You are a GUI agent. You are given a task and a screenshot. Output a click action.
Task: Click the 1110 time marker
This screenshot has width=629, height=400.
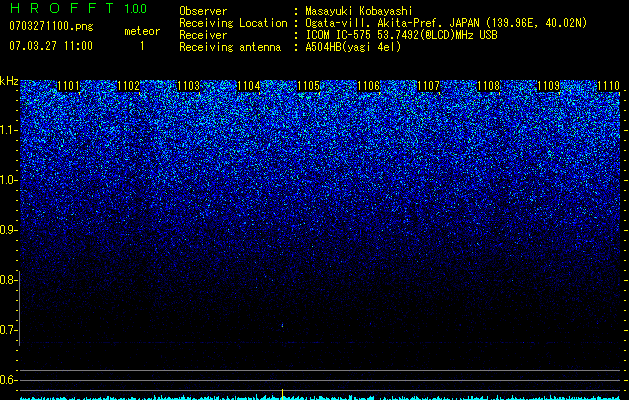(609, 86)
